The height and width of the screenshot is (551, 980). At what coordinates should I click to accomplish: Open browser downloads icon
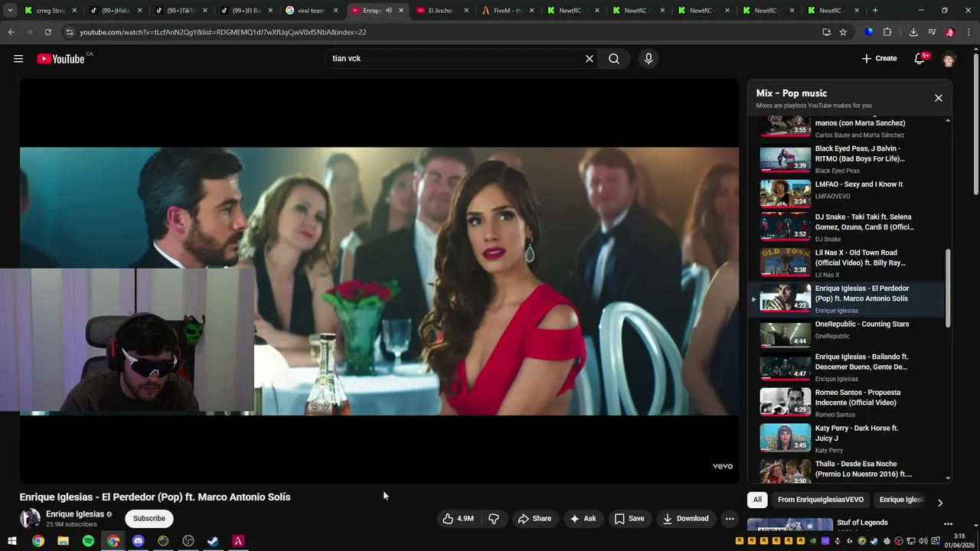pos(913,32)
